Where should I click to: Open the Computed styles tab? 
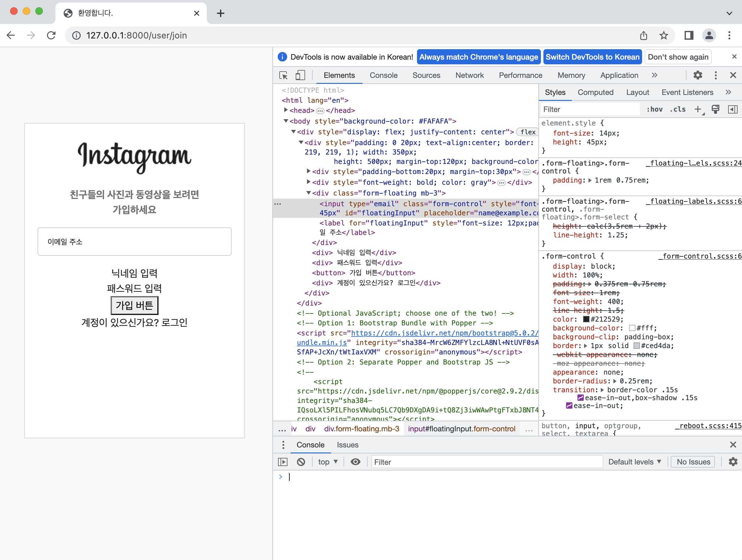pyautogui.click(x=595, y=92)
